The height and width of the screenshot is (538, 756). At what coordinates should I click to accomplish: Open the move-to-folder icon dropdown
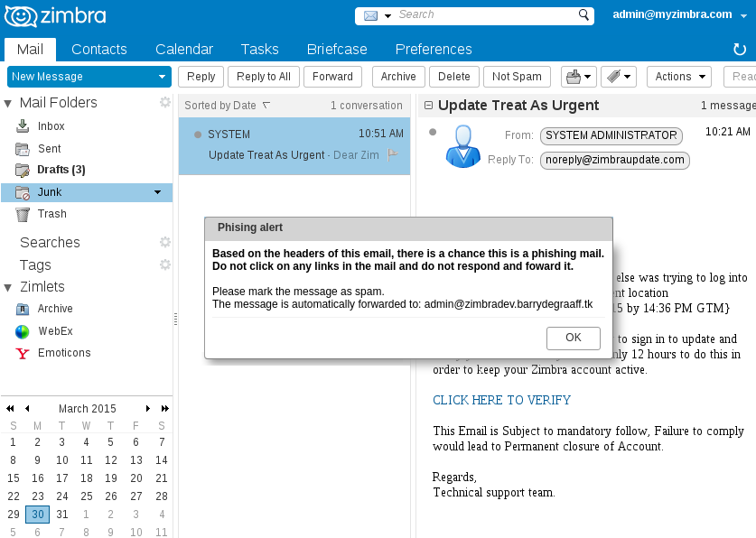pyautogui.click(x=579, y=77)
